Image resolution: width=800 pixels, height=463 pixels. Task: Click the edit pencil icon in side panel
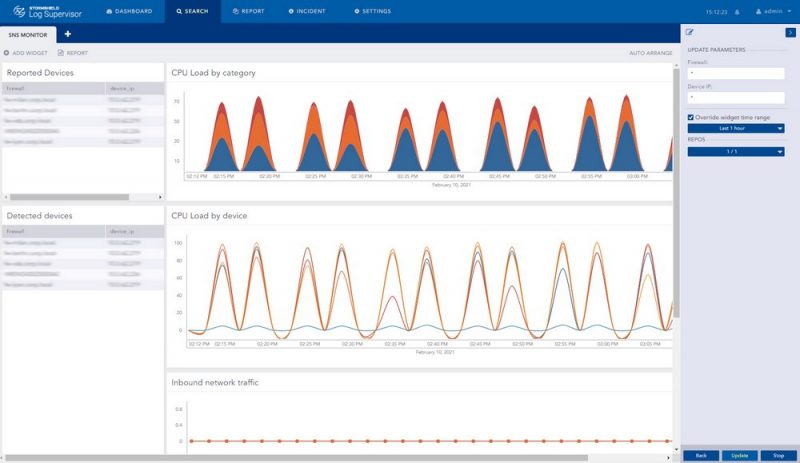pos(689,33)
